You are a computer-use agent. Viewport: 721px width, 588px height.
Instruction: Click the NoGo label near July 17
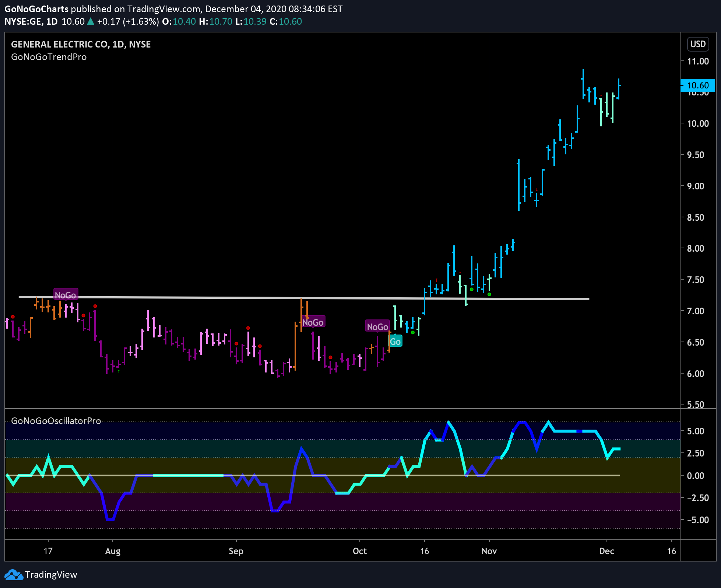pos(66,295)
